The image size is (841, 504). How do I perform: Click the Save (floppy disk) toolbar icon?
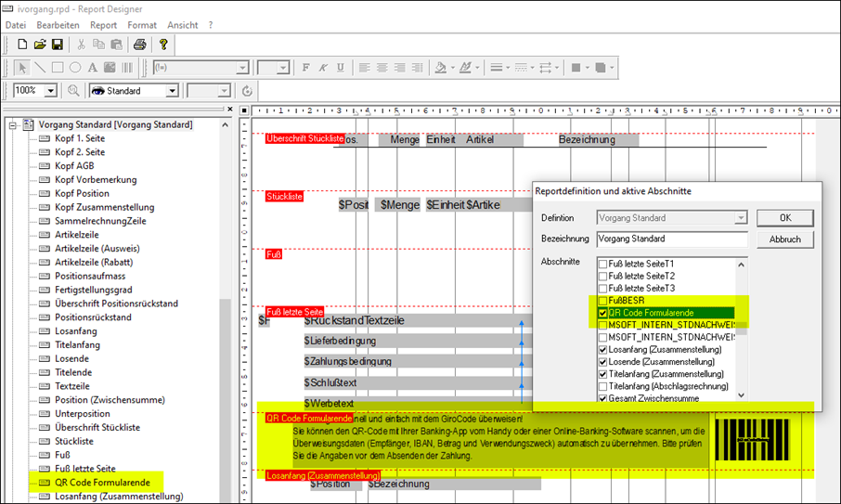coord(57,45)
